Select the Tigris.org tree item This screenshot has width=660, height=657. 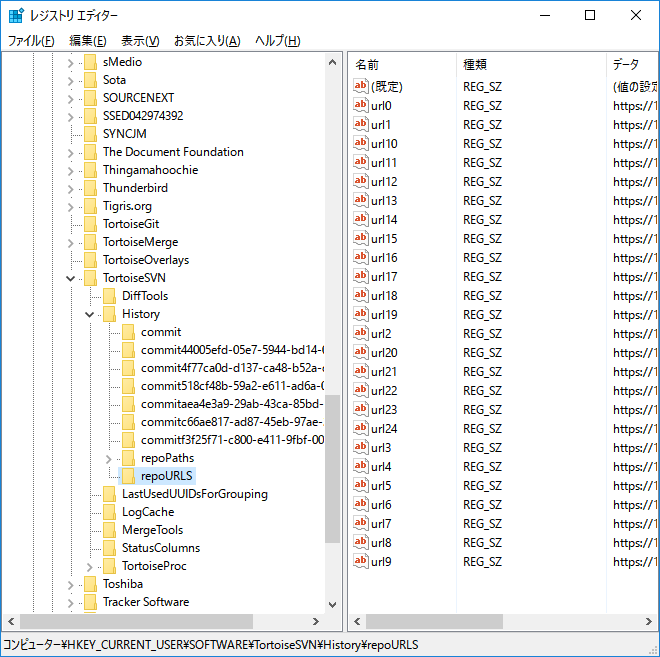click(127, 206)
